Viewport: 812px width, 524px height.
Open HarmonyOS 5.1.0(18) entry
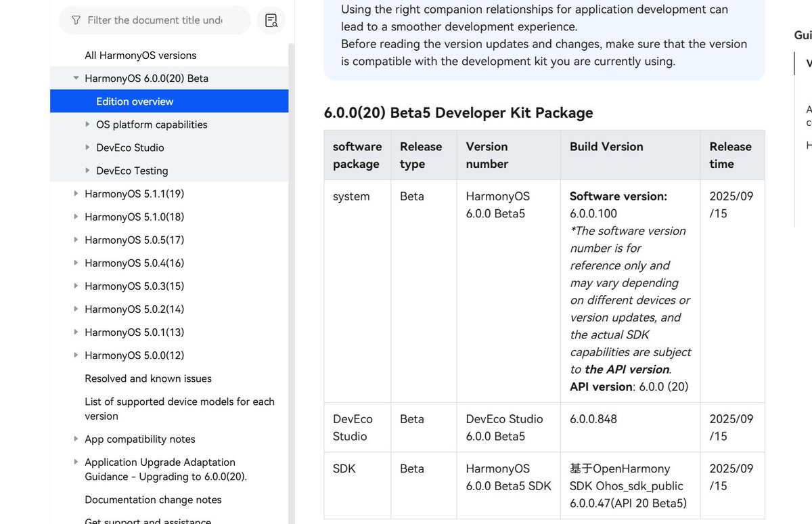135,217
